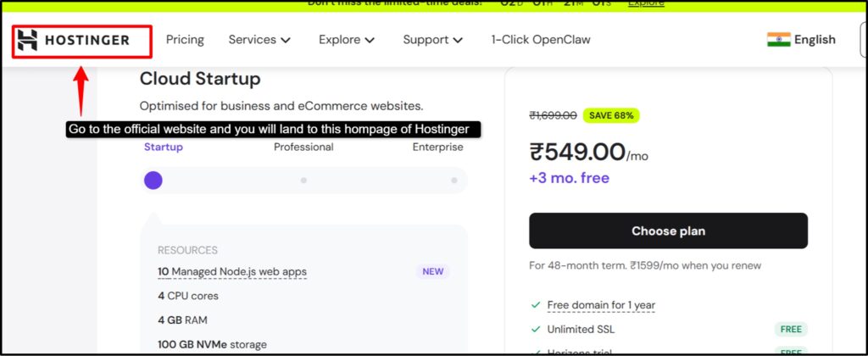Click the Unlimited SSL feature text
This screenshot has width=868, height=356.
coord(581,330)
